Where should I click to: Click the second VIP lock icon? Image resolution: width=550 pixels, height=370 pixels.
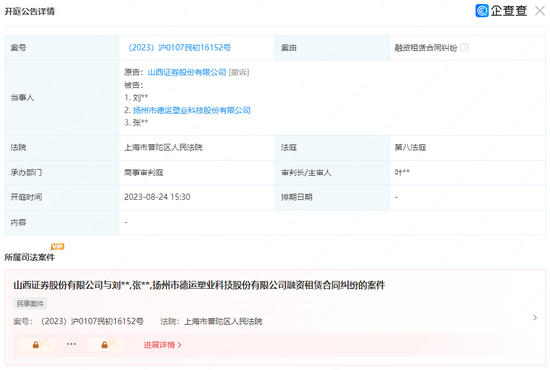105,345
